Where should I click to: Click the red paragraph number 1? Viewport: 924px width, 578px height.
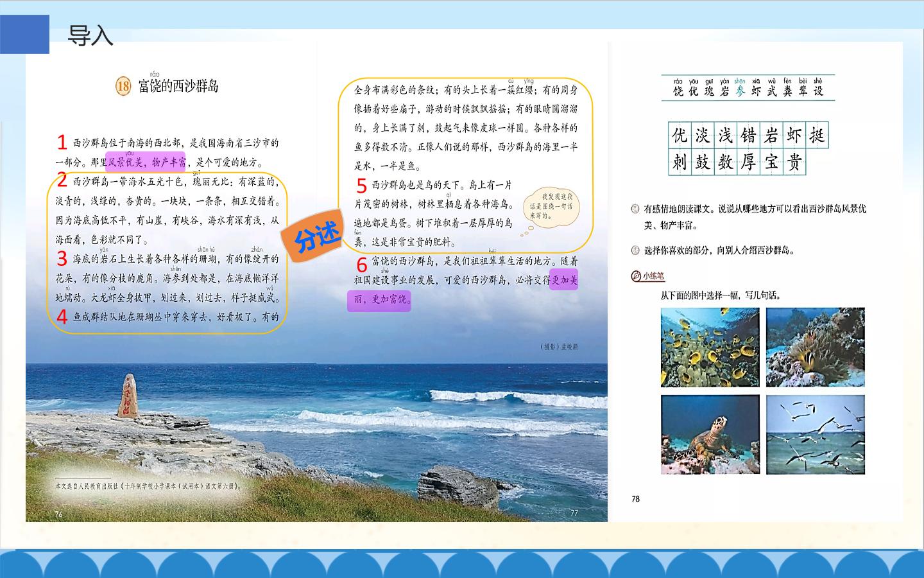click(62, 142)
